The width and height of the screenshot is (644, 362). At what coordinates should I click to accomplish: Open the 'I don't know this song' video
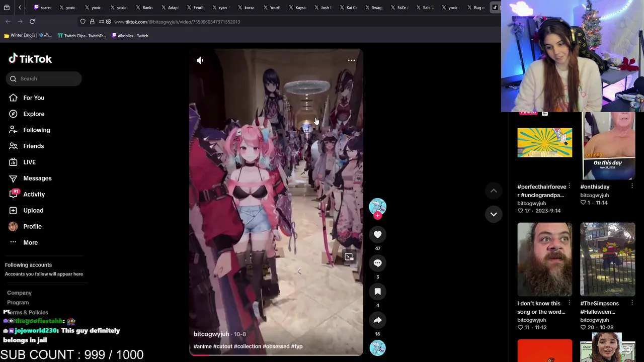(x=544, y=259)
